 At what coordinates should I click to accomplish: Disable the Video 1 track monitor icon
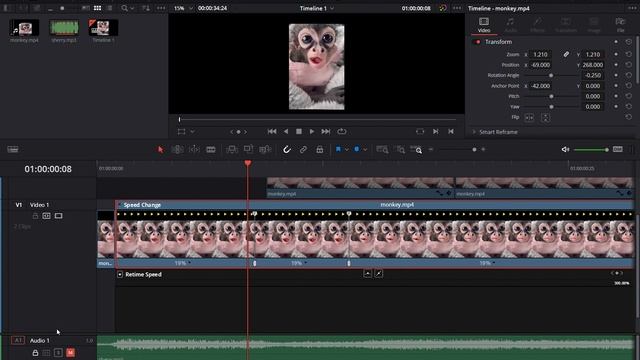tap(58, 216)
